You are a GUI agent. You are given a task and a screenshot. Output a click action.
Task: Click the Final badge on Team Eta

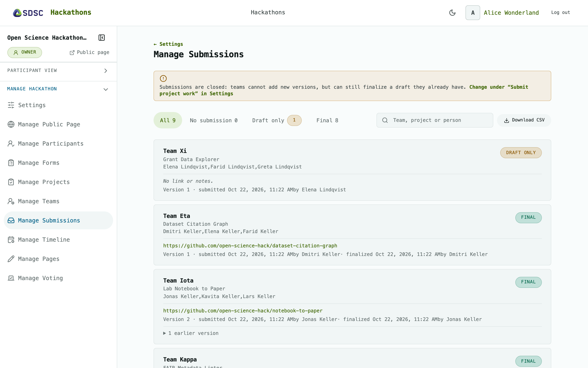point(528,217)
